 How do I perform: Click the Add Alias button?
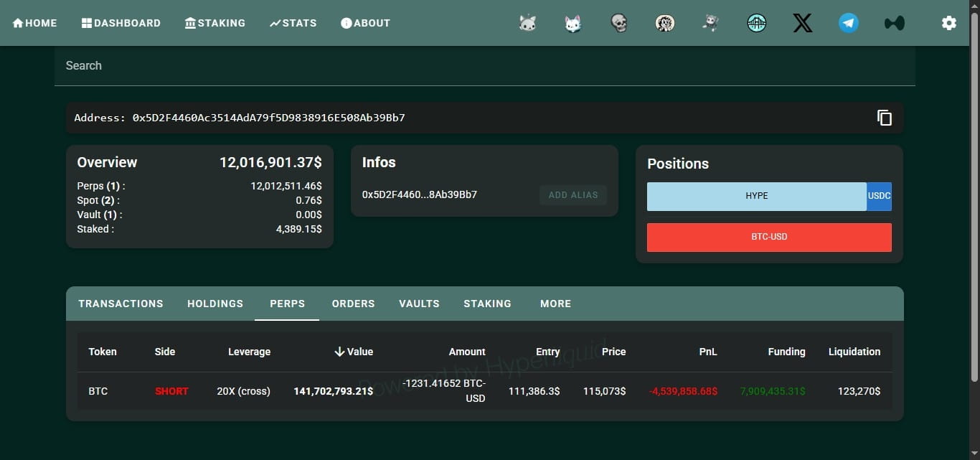pyautogui.click(x=573, y=195)
